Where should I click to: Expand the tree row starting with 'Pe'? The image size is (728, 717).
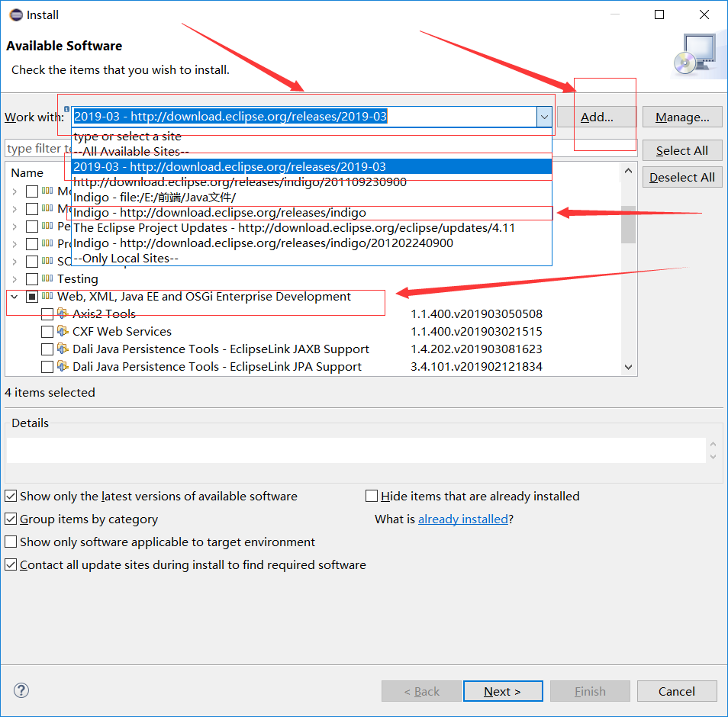[x=14, y=227]
